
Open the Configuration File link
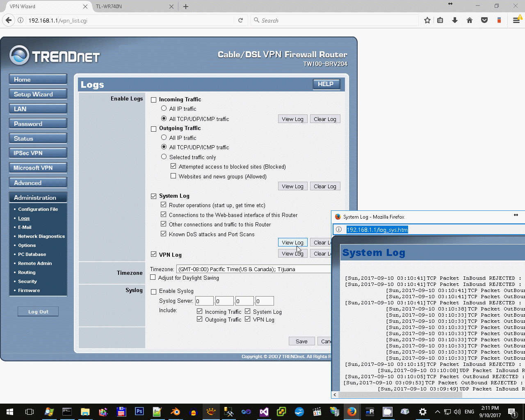(38, 209)
